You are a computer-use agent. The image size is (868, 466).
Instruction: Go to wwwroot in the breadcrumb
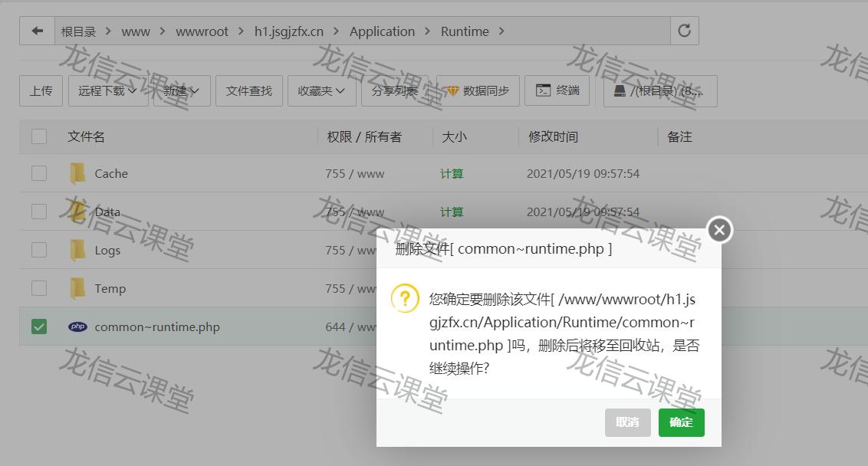tap(202, 31)
